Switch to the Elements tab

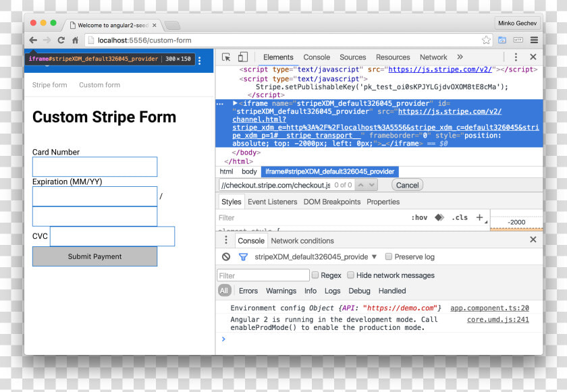278,57
